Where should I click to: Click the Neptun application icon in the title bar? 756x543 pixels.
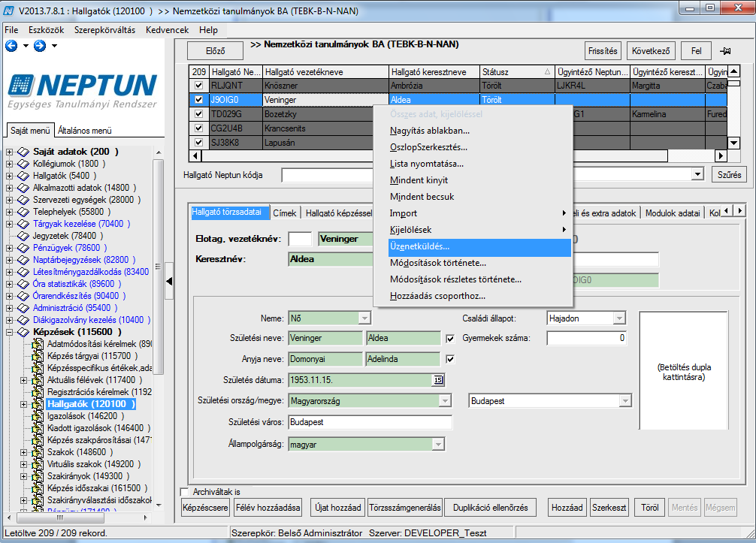[x=9, y=10]
